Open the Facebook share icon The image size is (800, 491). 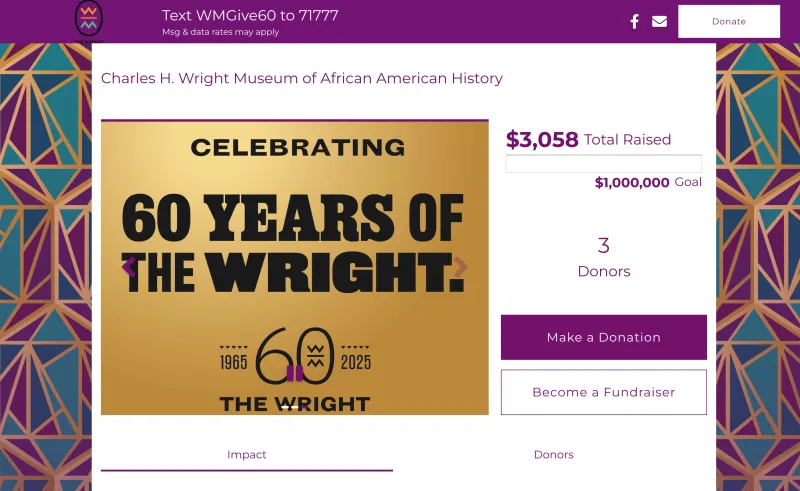tap(634, 21)
